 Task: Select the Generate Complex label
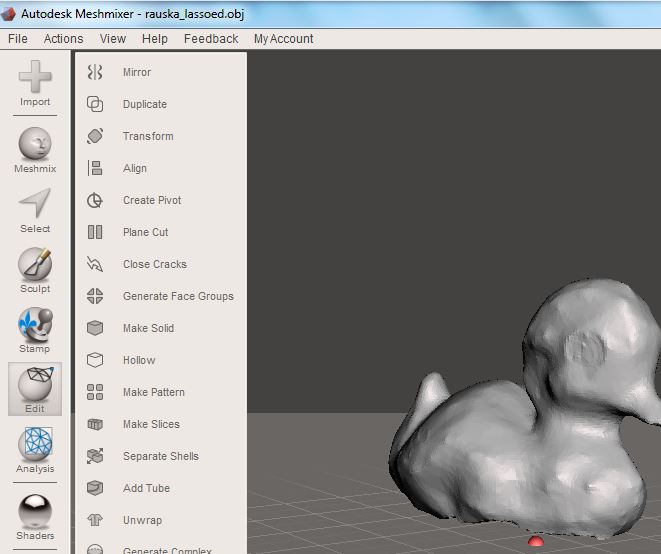pos(167,549)
